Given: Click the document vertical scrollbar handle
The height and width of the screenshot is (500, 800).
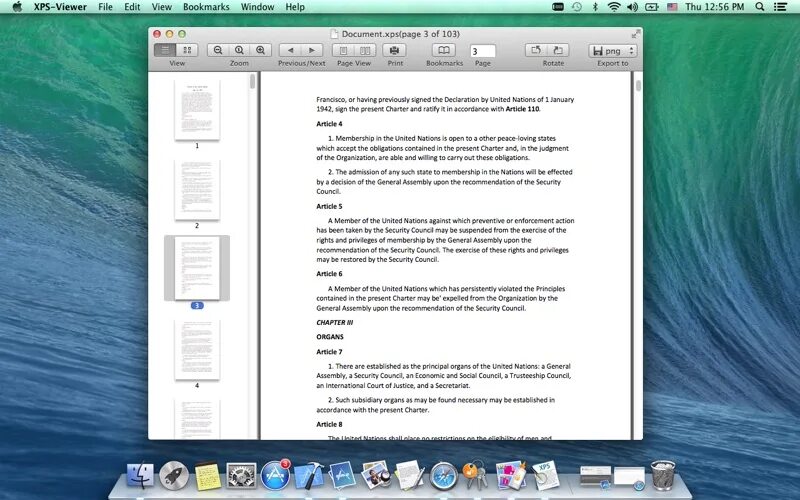Looking at the screenshot, I should pos(638,86).
